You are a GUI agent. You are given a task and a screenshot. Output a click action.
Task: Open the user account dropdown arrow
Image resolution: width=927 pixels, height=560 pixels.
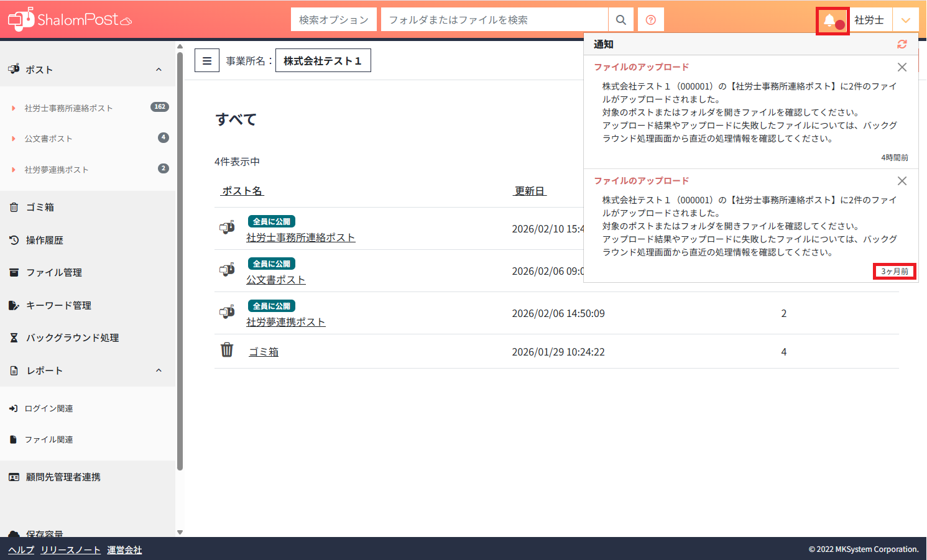[x=906, y=21]
